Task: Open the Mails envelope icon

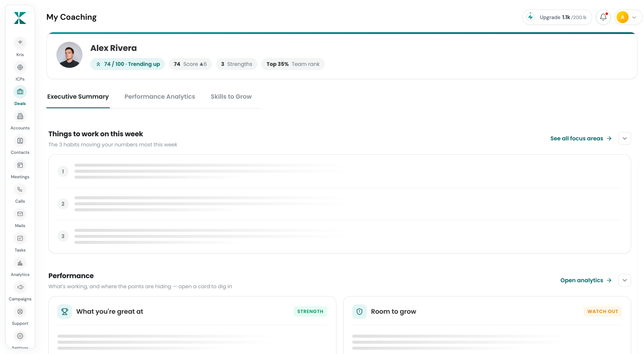Action: coord(20,214)
